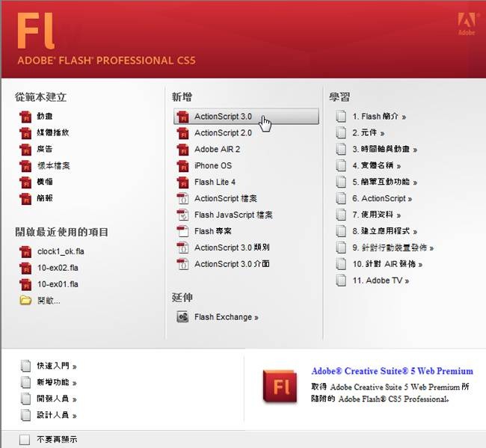Viewport: 486px width, 448px height.
Task: Click the Flash 專案 label
Action: (x=213, y=231)
